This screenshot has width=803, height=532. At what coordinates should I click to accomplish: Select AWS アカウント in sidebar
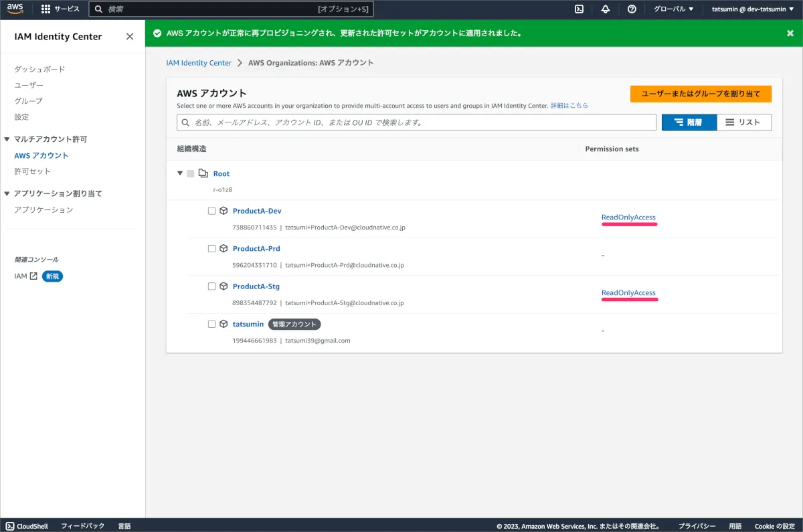(41, 155)
